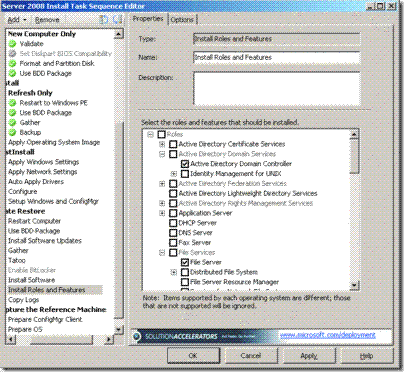Enable Active Directory Lightweight Directory Services
404x372 pixels.
(x=173, y=193)
